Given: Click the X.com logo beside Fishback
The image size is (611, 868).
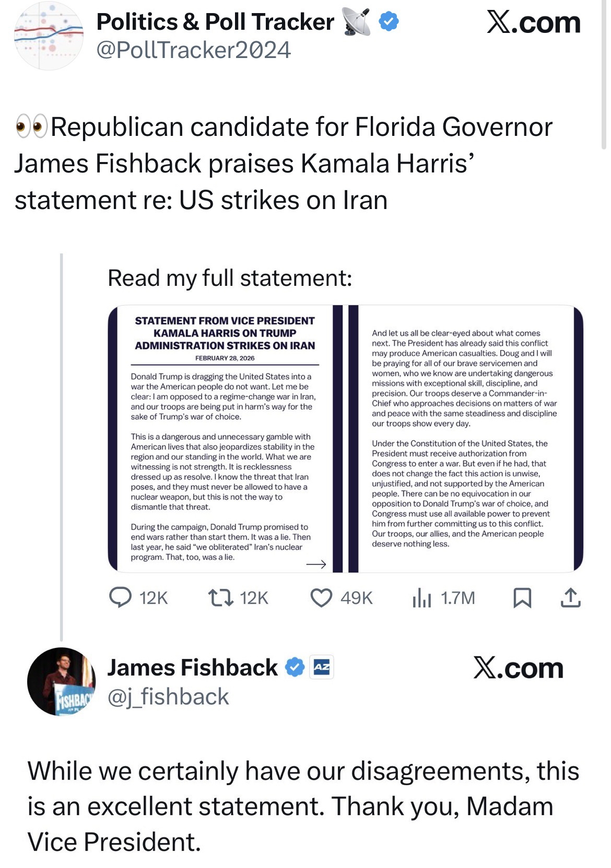Looking at the screenshot, I should 518,668.
